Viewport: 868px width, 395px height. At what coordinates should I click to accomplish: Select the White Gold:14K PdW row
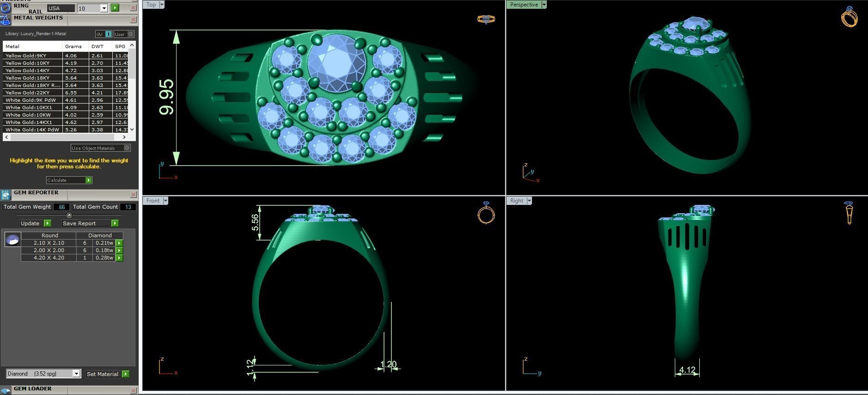66,130
